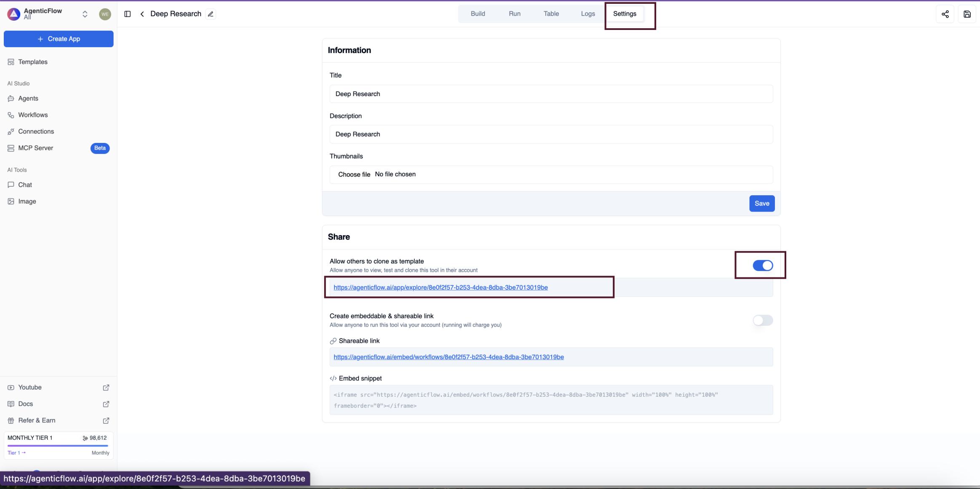
Task: Click the Youtube external link icon
Action: click(x=106, y=387)
